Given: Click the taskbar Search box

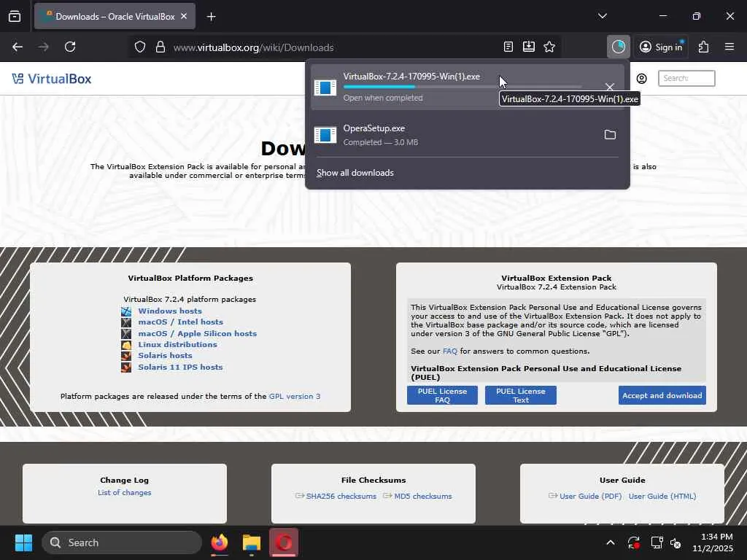Looking at the screenshot, I should click(x=122, y=542).
